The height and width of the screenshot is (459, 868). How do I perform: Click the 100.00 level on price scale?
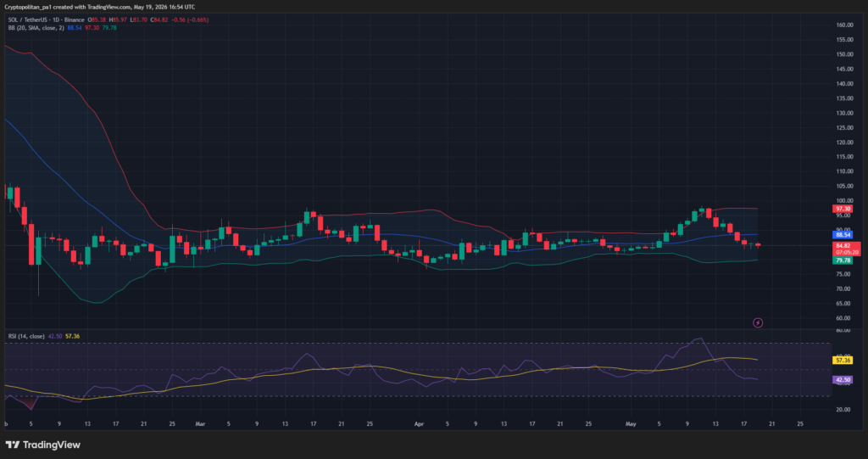point(844,201)
